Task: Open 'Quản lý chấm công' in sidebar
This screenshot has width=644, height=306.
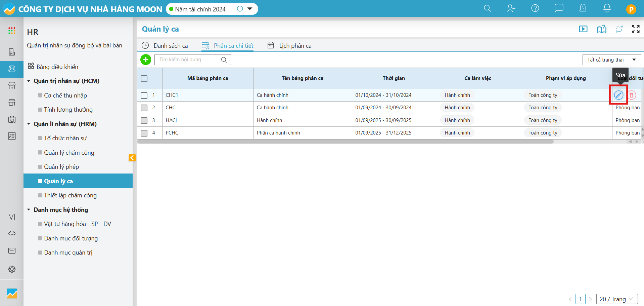Action: 69,153
